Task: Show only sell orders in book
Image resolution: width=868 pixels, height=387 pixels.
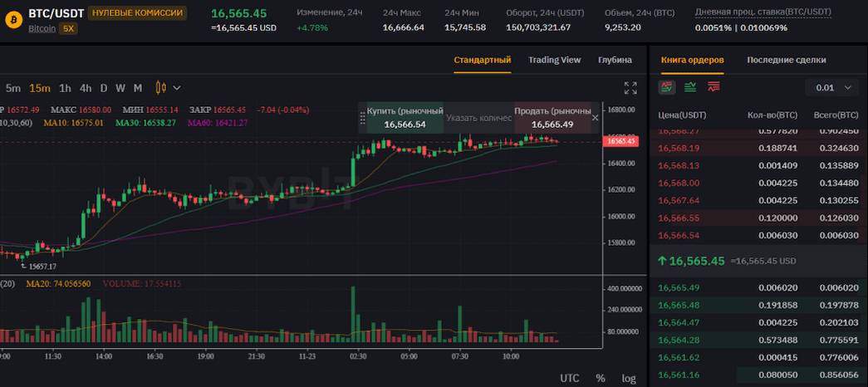Action: pos(714,87)
